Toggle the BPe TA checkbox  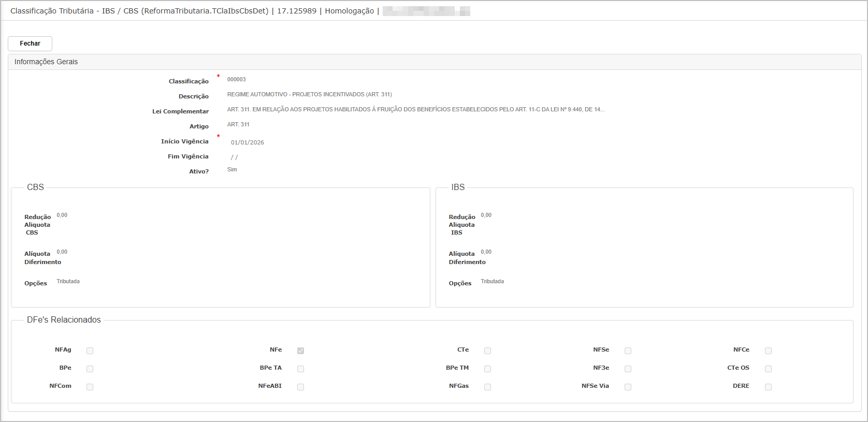[300, 369]
